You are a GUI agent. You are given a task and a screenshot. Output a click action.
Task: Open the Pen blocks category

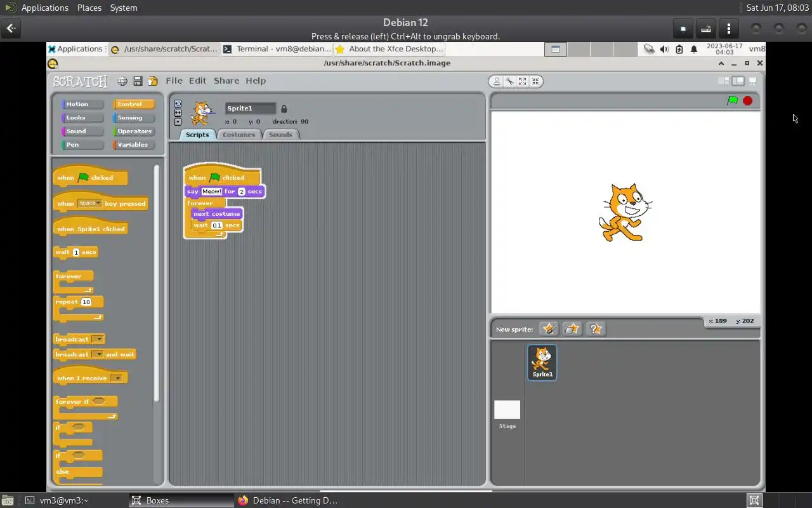(x=82, y=145)
